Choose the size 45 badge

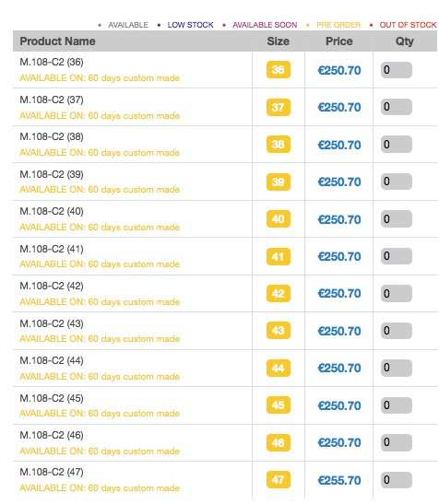[x=279, y=404]
